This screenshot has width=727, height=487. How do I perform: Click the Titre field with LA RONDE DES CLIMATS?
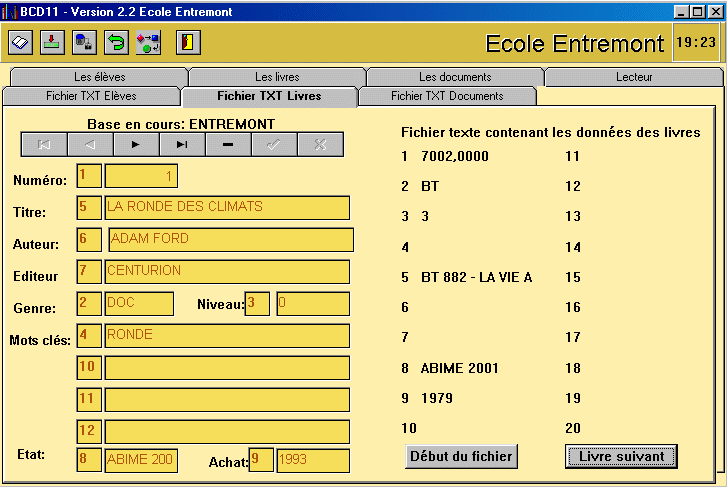226,207
